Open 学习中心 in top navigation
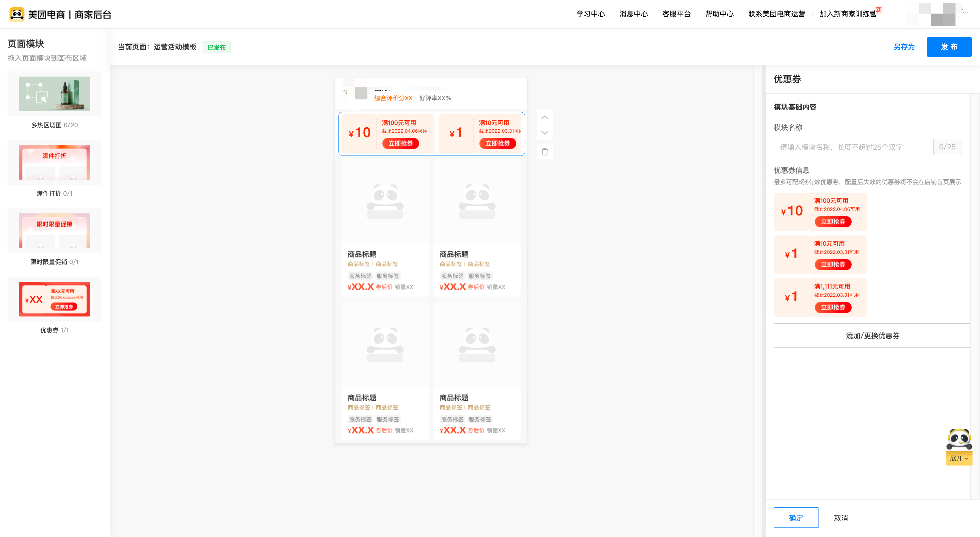The height and width of the screenshot is (537, 980). click(590, 14)
